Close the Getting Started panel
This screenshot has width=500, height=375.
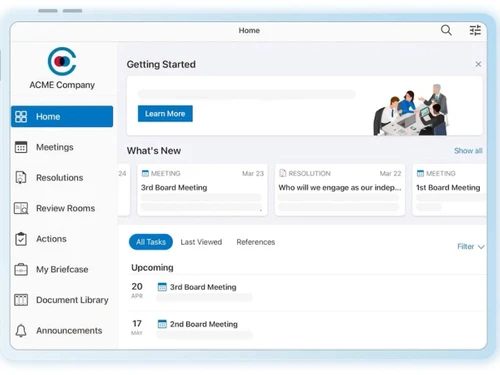tap(478, 64)
